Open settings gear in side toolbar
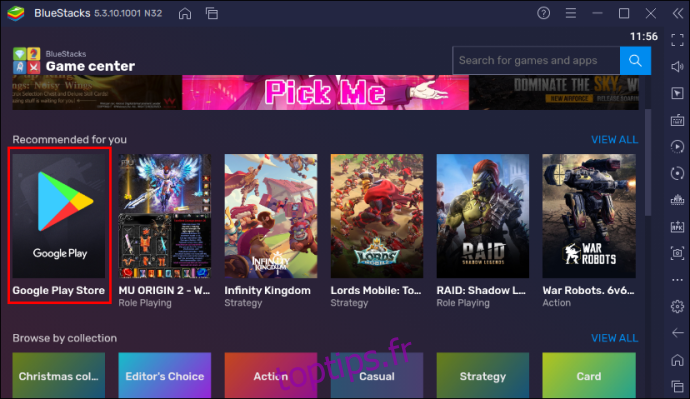The width and height of the screenshot is (690, 399). coord(677,306)
